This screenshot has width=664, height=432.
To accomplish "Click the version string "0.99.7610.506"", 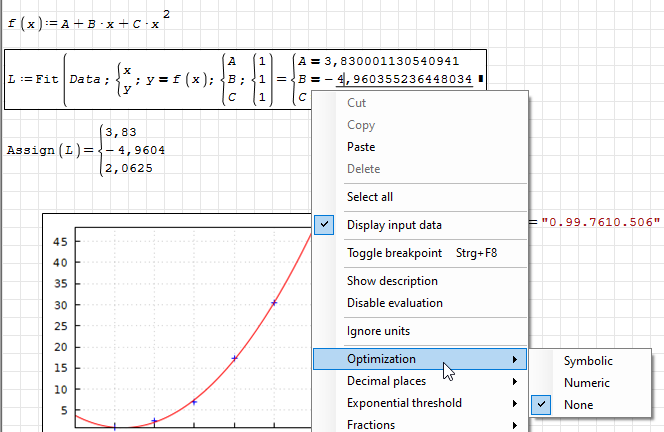I will (600, 221).
